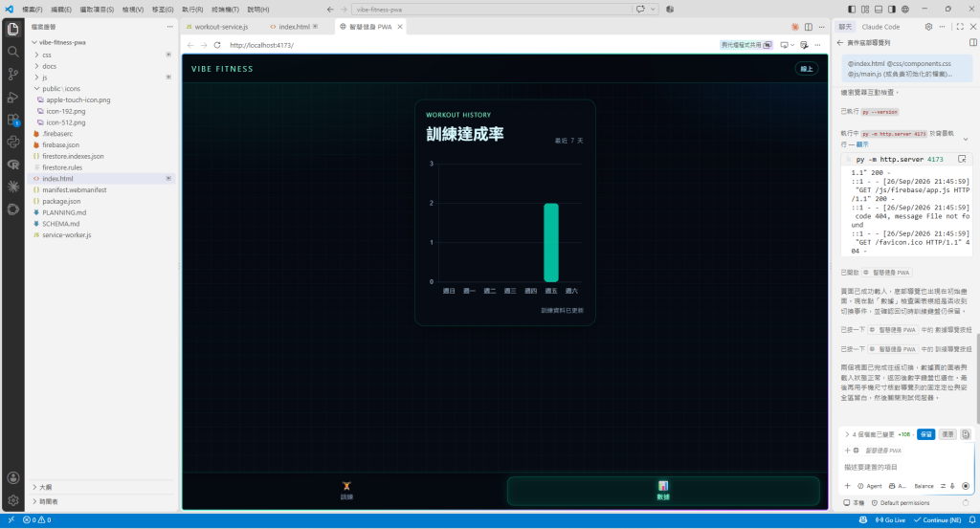Switch to the Claude Code tab
This screenshot has height=529, width=980.
point(880,27)
